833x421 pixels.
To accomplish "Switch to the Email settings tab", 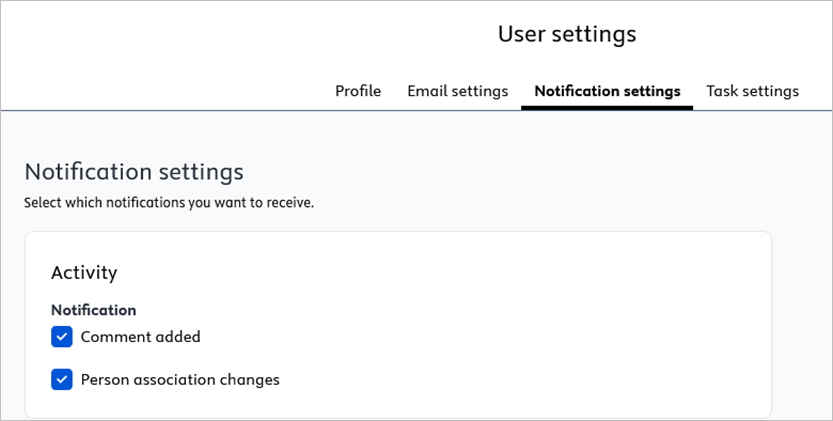I will click(x=457, y=91).
